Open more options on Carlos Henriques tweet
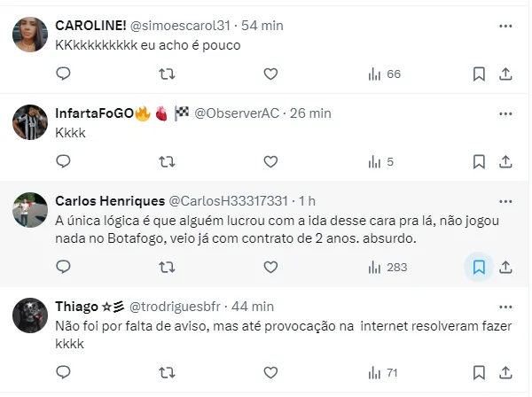Screen dimensions: 532x397 (505, 201)
